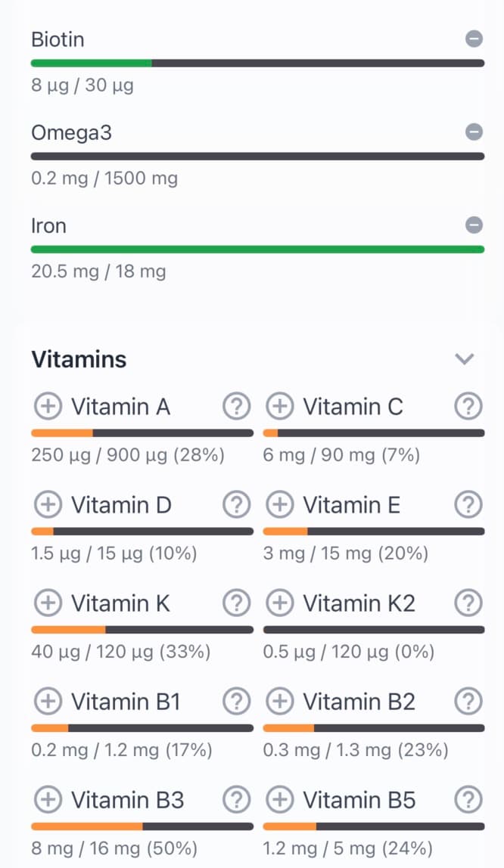This screenshot has width=504, height=868.
Task: Remove Omega3 using its minus icon
Action: click(x=474, y=132)
